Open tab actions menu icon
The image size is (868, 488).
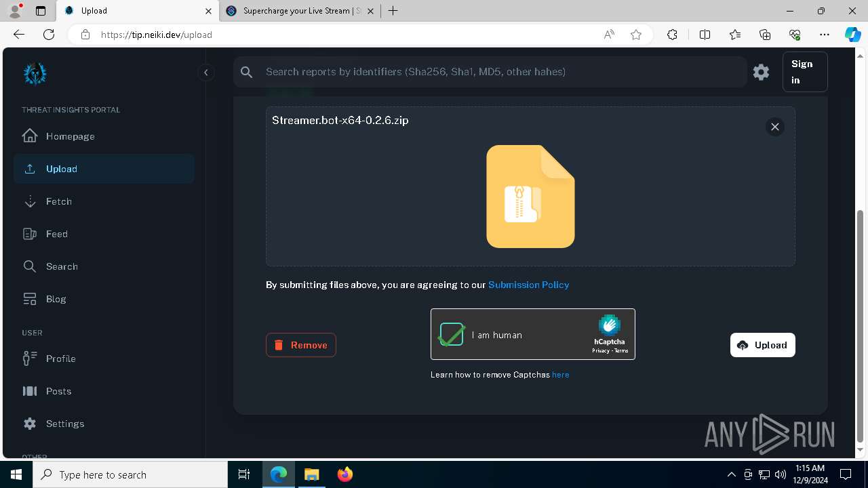(41, 11)
